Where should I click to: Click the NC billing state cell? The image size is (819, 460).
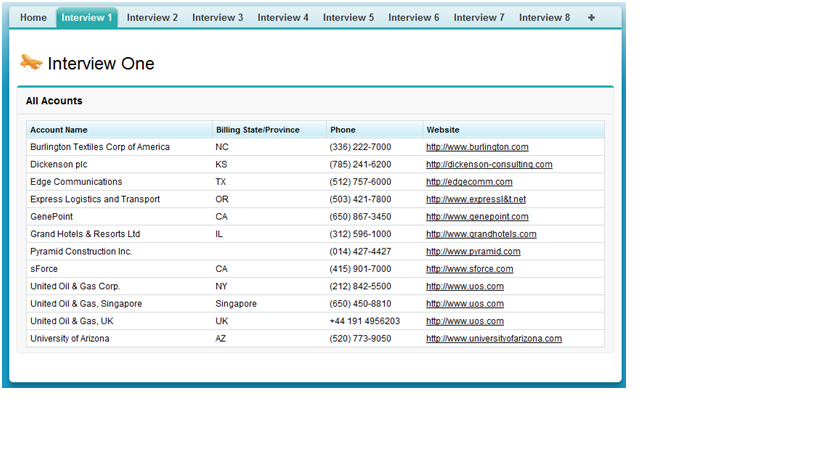pyautogui.click(x=221, y=147)
